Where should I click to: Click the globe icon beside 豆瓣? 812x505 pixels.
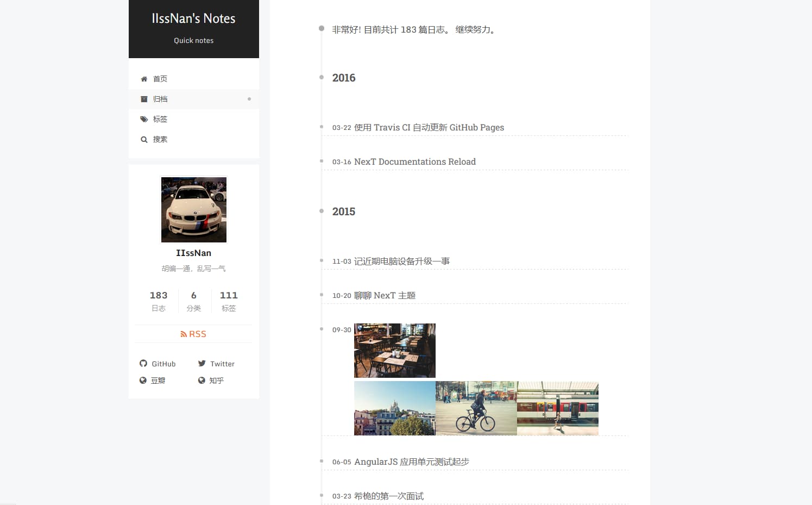[143, 380]
